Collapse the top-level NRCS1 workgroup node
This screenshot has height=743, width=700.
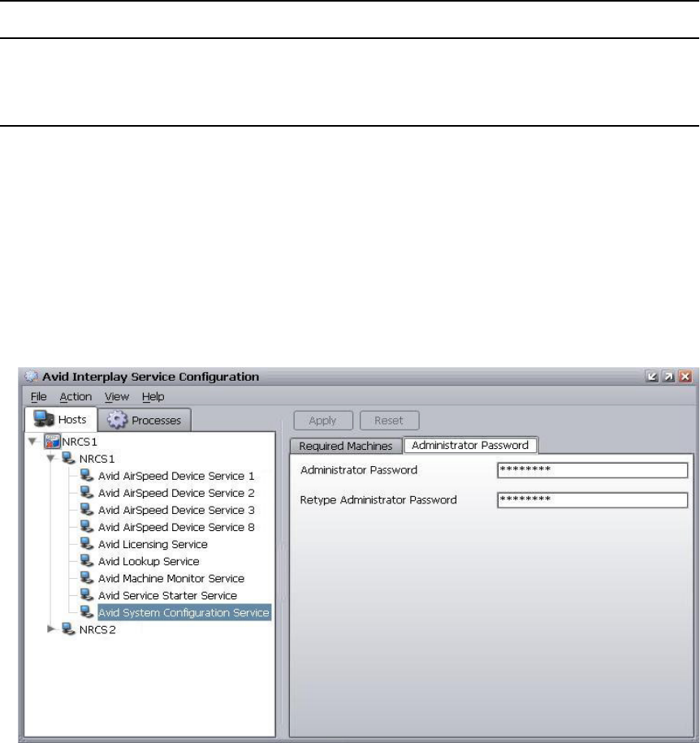32,442
